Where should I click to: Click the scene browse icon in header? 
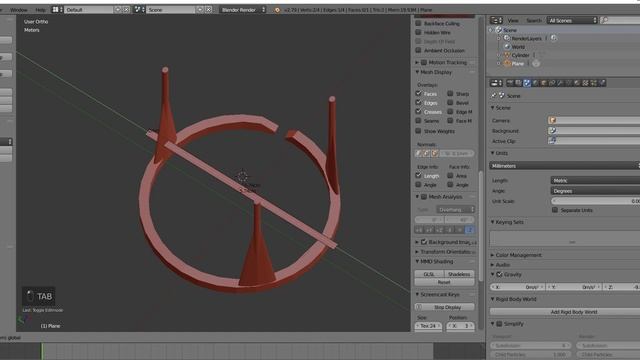click(x=140, y=9)
